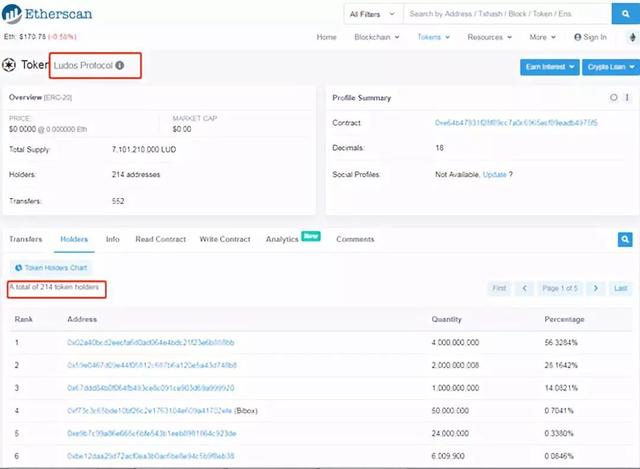
Task: Switch to the Read Contract tab
Action: tap(160, 239)
